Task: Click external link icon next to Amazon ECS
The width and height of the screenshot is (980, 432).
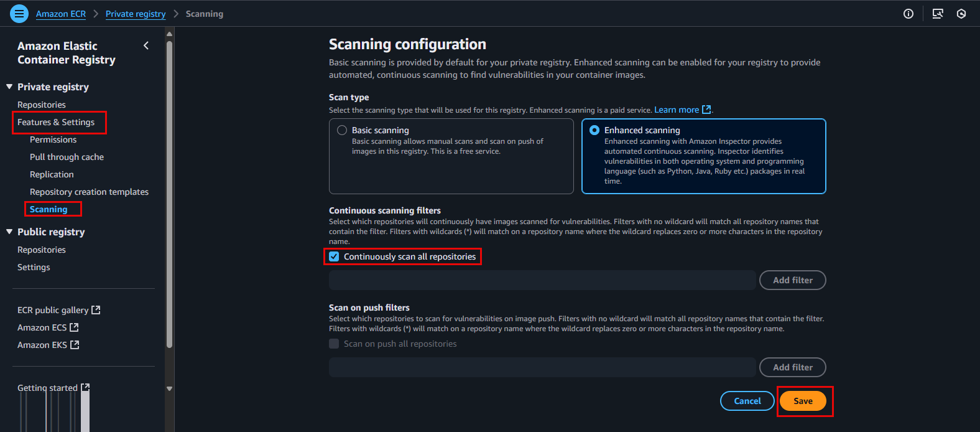Action: (x=74, y=327)
